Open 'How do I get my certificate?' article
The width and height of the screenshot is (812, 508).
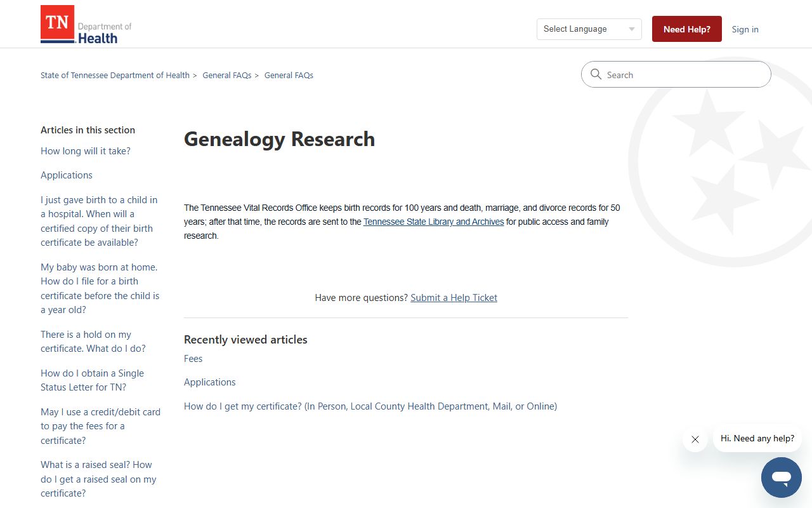(370, 406)
